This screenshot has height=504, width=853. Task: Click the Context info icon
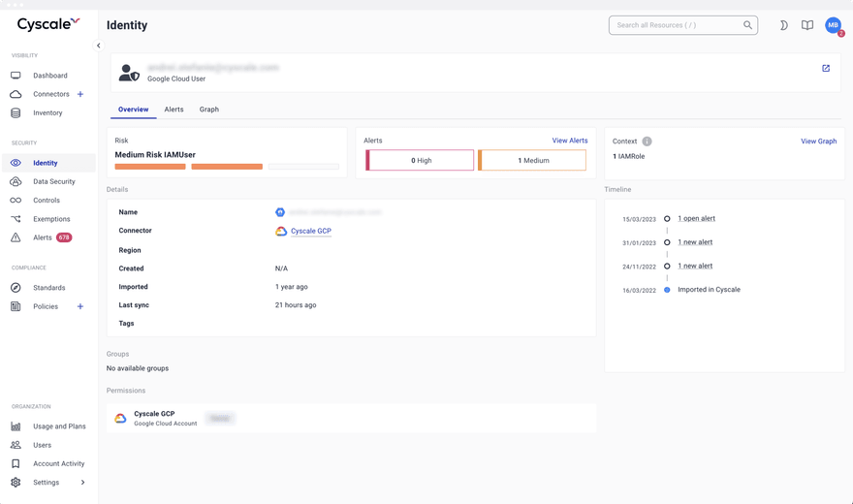(x=647, y=142)
